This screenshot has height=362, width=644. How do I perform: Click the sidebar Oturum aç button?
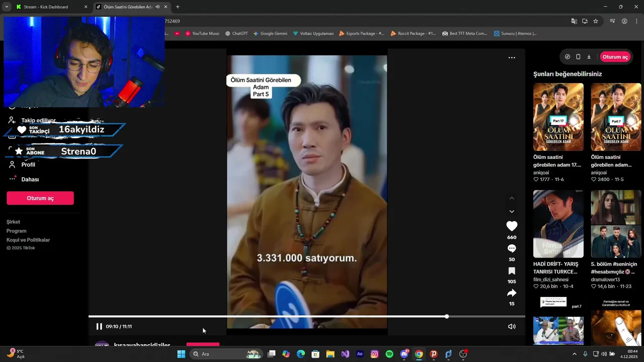(x=40, y=198)
